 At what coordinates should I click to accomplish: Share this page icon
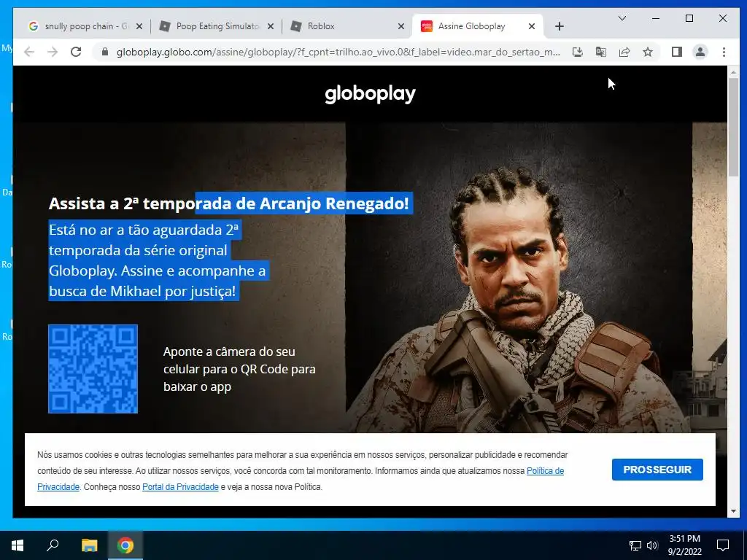coord(624,52)
